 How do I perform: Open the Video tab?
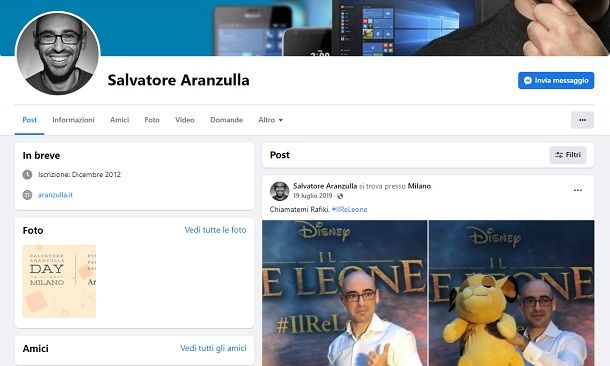[x=184, y=120]
